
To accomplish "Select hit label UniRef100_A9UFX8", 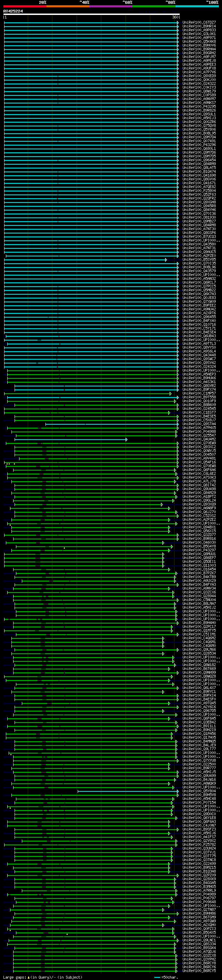I will (x=199, y=68).
